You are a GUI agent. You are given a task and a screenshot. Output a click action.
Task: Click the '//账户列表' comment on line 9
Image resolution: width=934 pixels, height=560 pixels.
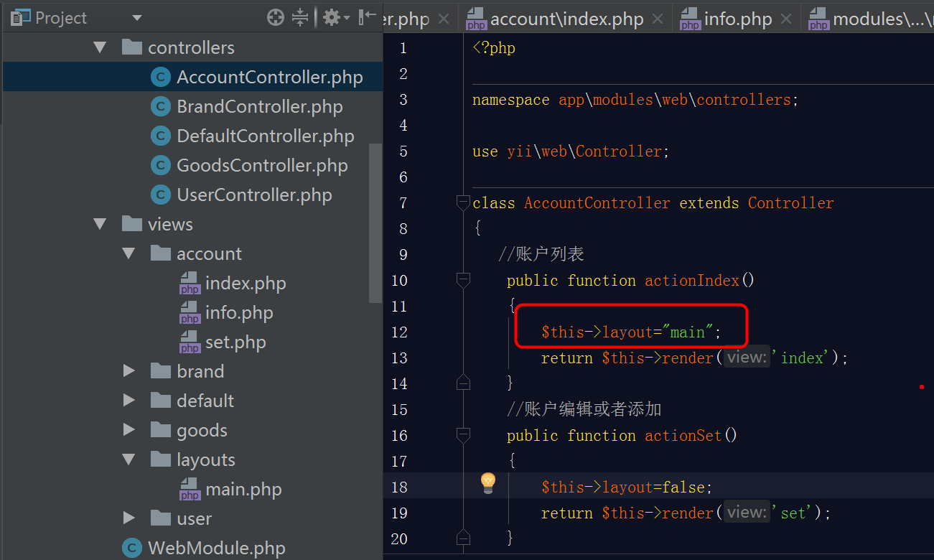pyautogui.click(x=541, y=255)
